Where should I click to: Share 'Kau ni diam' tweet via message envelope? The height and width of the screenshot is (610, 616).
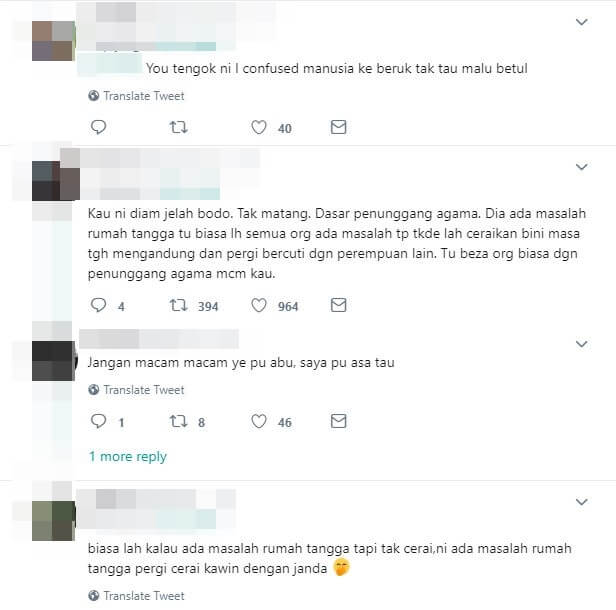pyautogui.click(x=338, y=305)
